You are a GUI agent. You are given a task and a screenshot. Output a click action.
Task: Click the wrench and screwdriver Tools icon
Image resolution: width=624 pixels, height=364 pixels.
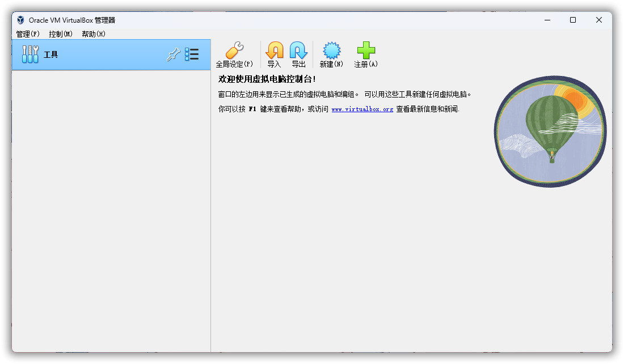(30, 54)
